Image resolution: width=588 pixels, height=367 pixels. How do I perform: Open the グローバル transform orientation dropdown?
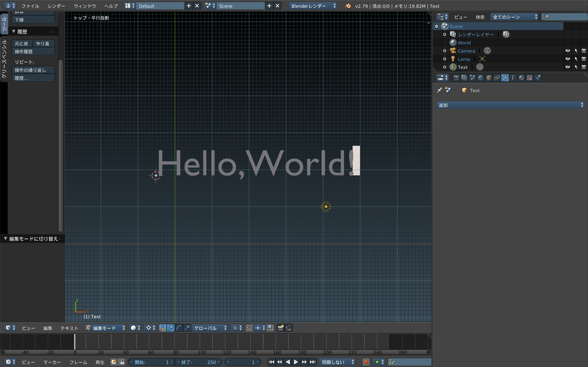pos(209,328)
